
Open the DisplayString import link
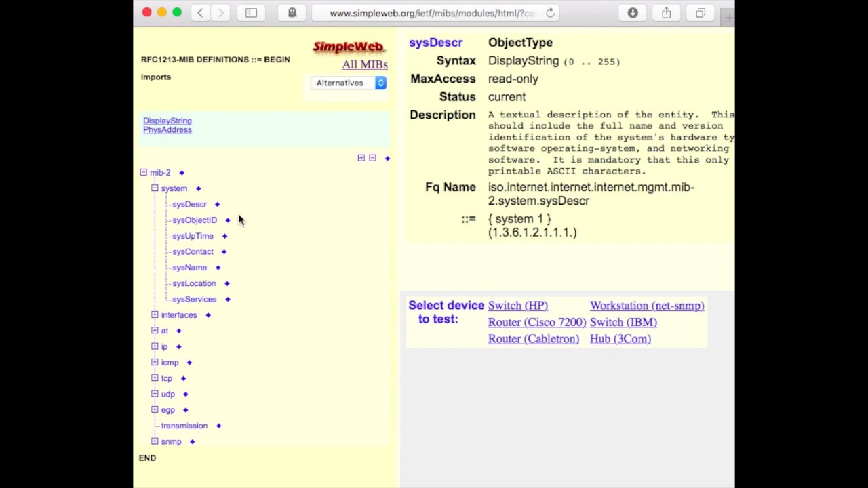(167, 121)
